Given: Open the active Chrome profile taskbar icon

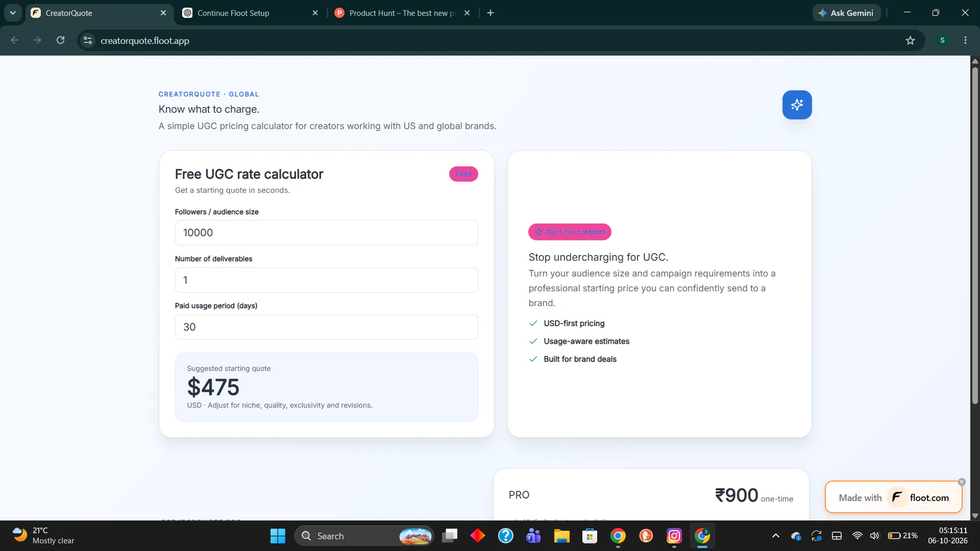Looking at the screenshot, I should 702,536.
